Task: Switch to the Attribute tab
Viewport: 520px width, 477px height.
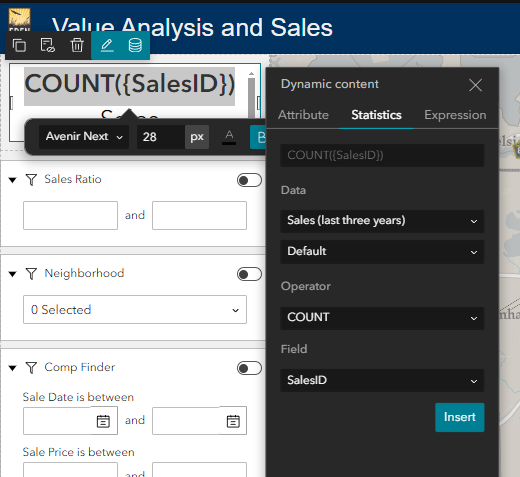Action: 303,115
